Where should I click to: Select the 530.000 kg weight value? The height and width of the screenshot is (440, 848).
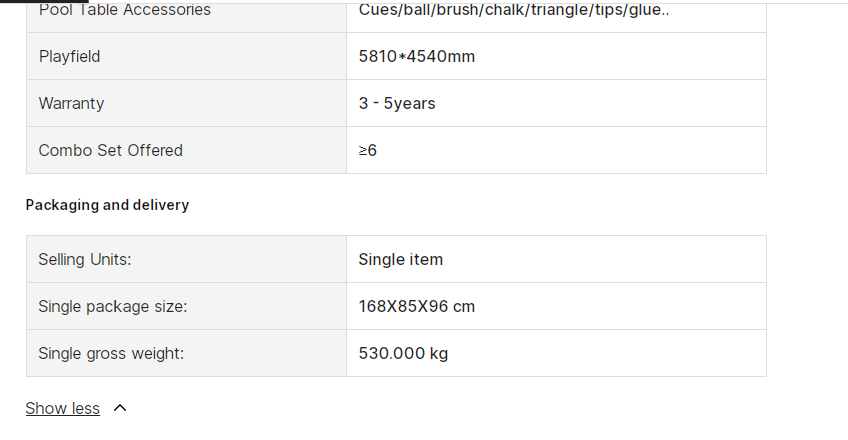pyautogui.click(x=403, y=354)
